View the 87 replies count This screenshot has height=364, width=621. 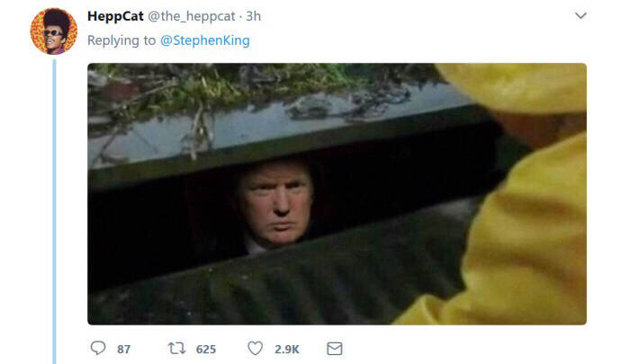point(123,350)
